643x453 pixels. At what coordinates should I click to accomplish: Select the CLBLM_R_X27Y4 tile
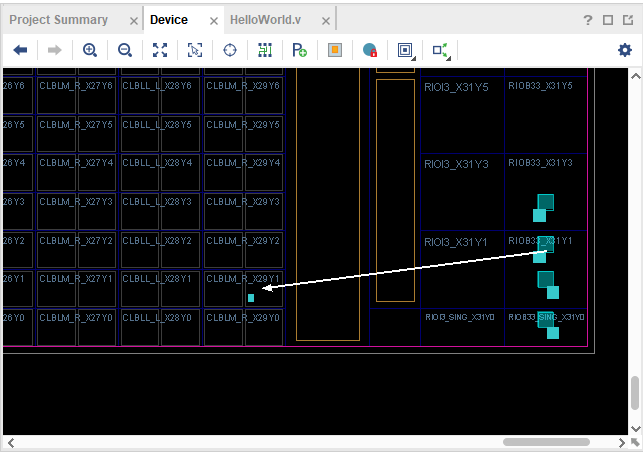tap(76, 172)
